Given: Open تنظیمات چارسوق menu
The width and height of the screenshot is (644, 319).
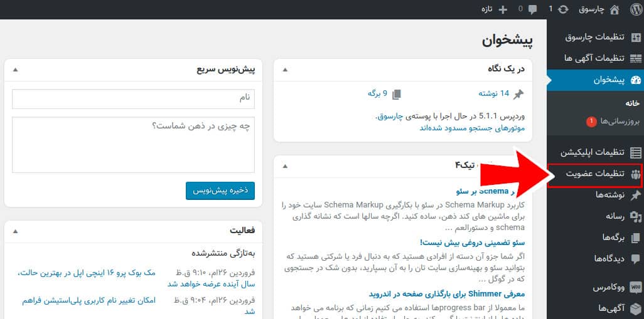Looking at the screenshot, I should 595,38.
